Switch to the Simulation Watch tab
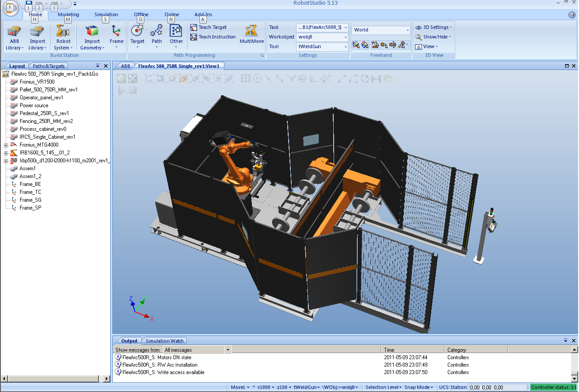This screenshot has width=579, height=392. point(164,341)
